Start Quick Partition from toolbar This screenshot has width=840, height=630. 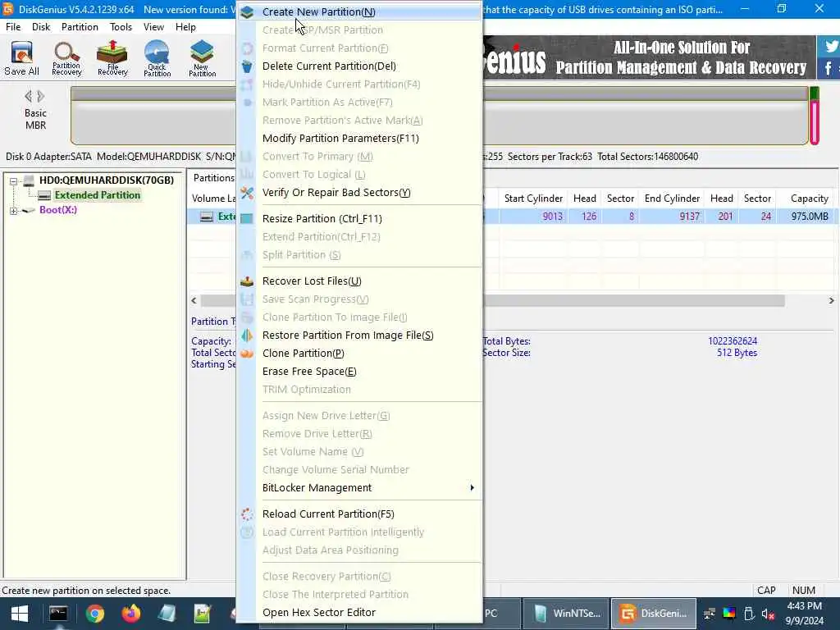tap(157, 58)
